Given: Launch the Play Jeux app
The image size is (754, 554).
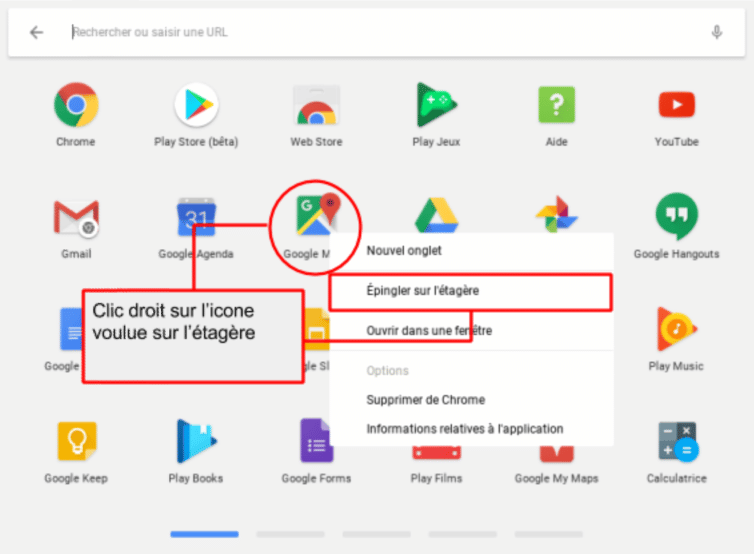Looking at the screenshot, I should (x=436, y=106).
